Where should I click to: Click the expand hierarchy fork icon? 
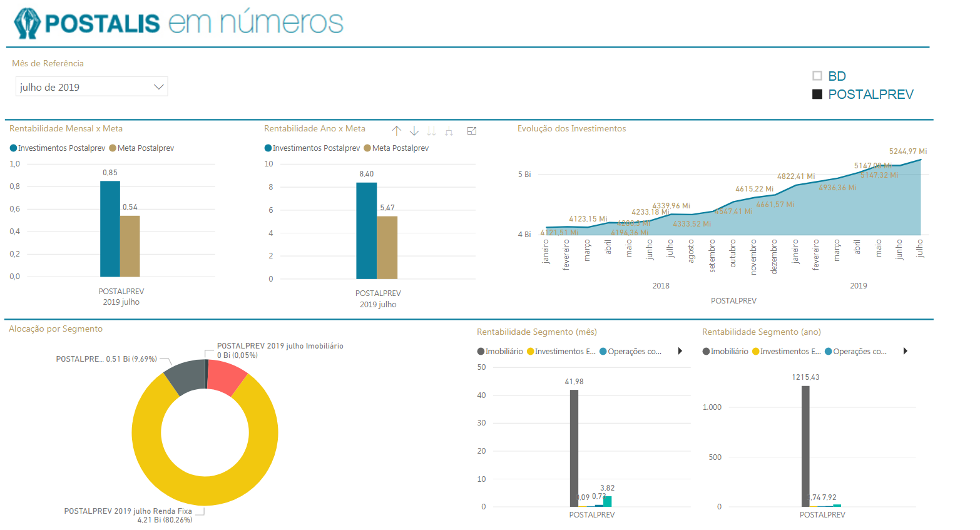(x=449, y=131)
